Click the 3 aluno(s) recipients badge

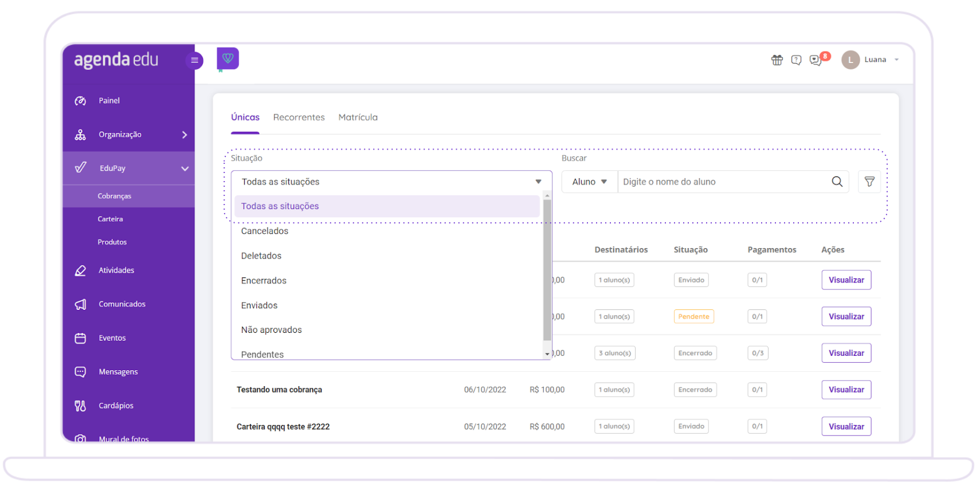[615, 353]
